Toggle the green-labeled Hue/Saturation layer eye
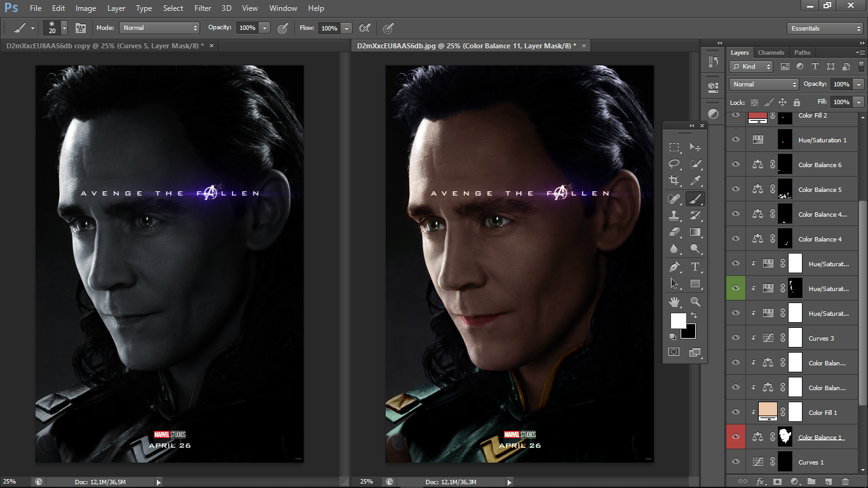This screenshot has height=488, width=868. pyautogui.click(x=736, y=288)
